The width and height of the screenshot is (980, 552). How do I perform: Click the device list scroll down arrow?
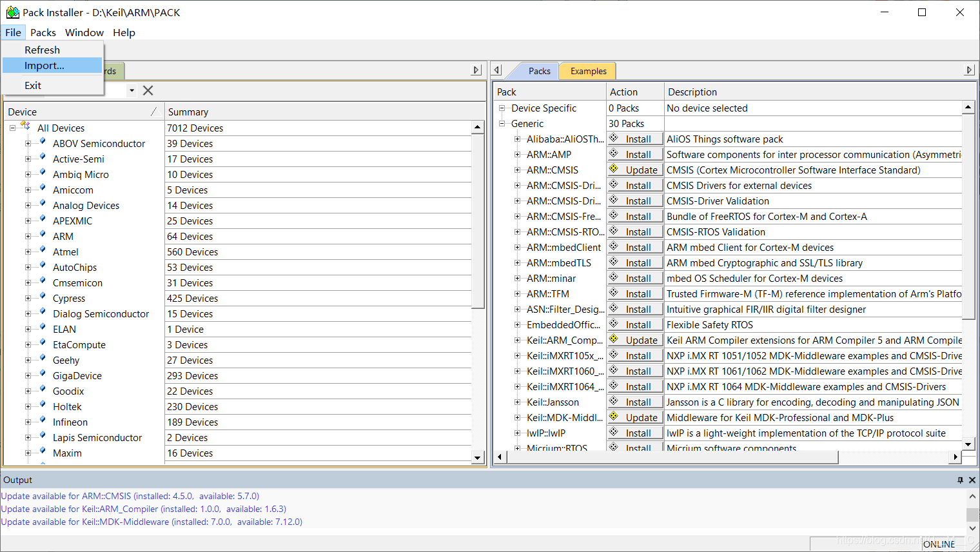[478, 457]
